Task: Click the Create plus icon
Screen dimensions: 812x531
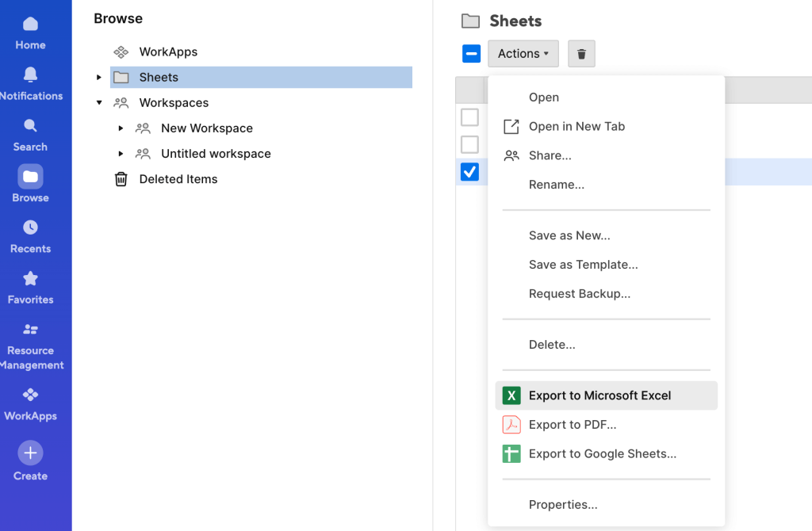Action: [x=30, y=453]
